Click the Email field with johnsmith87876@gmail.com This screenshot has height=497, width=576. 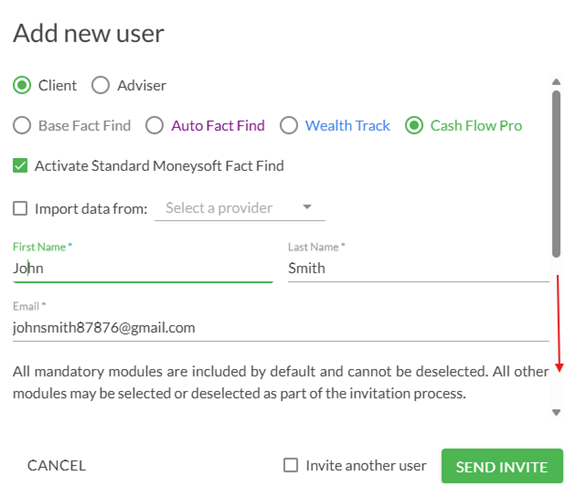click(x=281, y=328)
